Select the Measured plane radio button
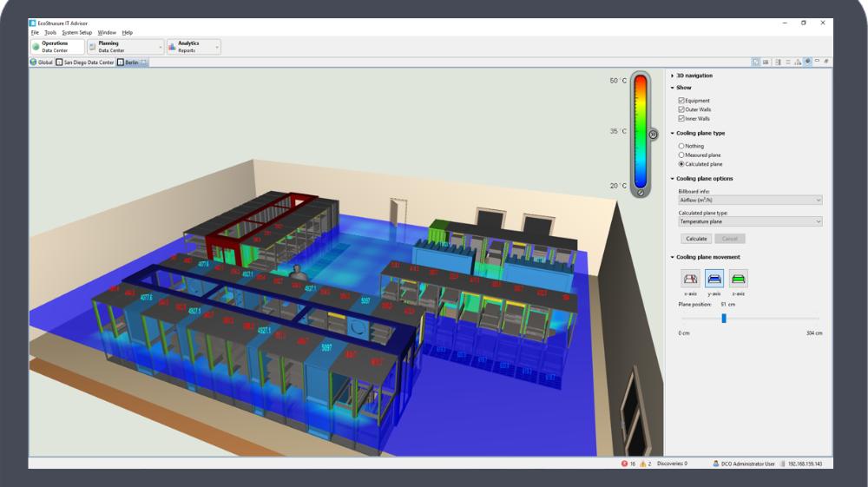The width and height of the screenshot is (868, 487). click(x=681, y=155)
